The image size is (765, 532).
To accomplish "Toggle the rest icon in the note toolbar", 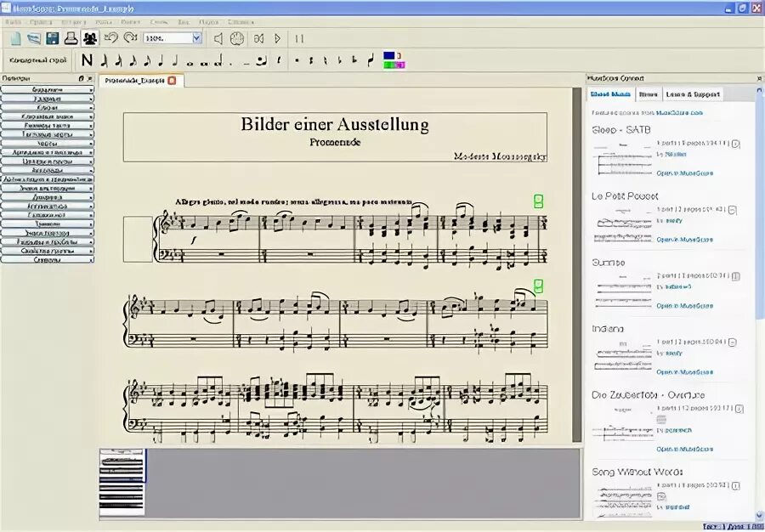I will tap(279, 61).
